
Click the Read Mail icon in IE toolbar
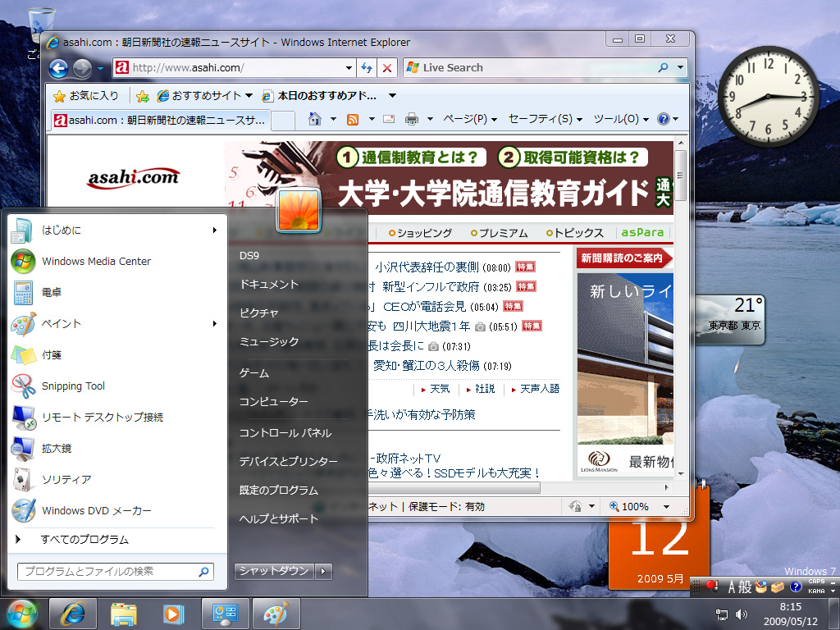pyautogui.click(x=389, y=119)
